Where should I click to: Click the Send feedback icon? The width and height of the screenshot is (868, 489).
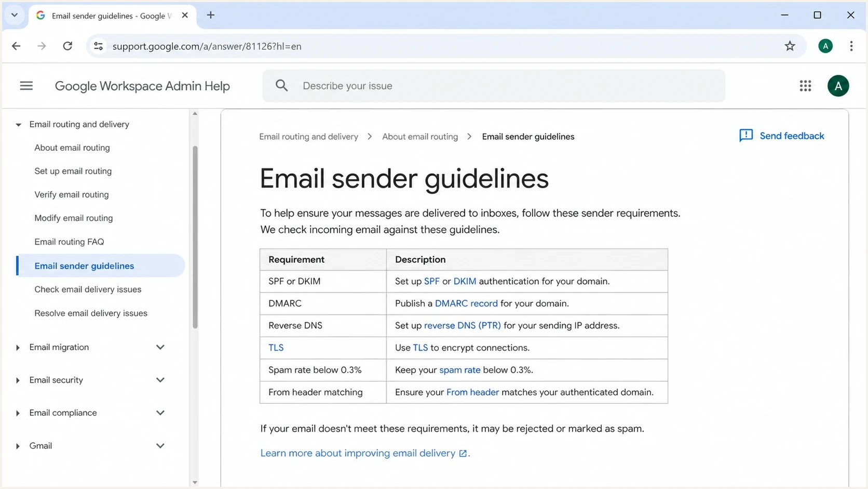(x=746, y=136)
